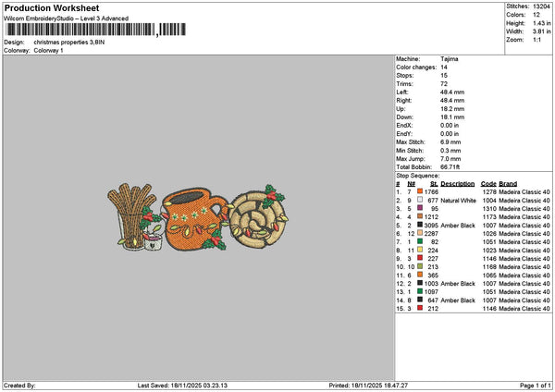Screen dimensions: 555x392
Task: Click stitch count "2287" in row 6
Action: tap(431, 234)
